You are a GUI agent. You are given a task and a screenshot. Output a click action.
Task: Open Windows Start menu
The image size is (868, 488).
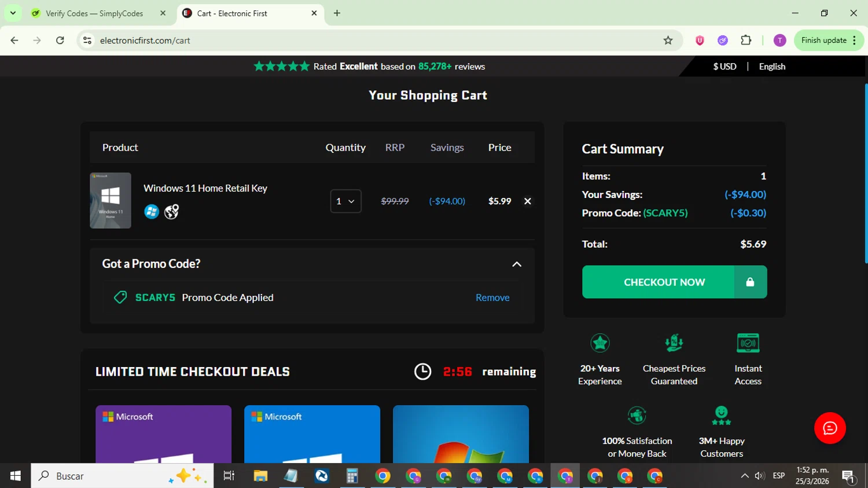click(16, 476)
